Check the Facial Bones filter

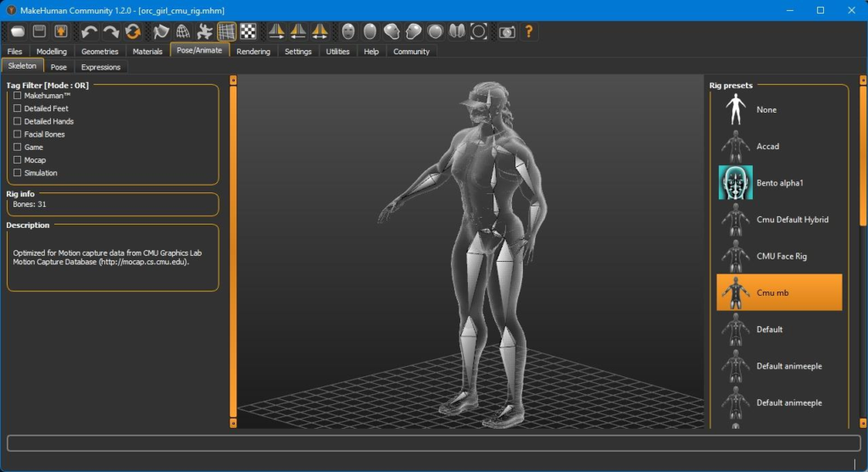click(17, 134)
